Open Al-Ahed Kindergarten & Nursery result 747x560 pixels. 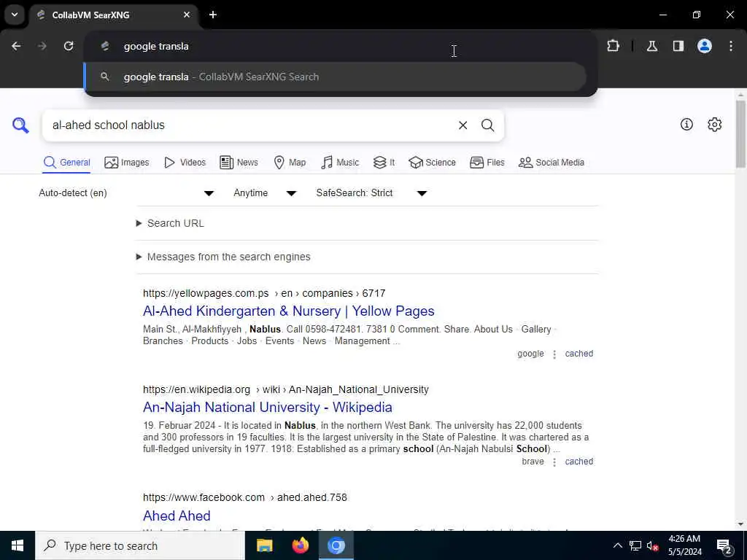289,311
